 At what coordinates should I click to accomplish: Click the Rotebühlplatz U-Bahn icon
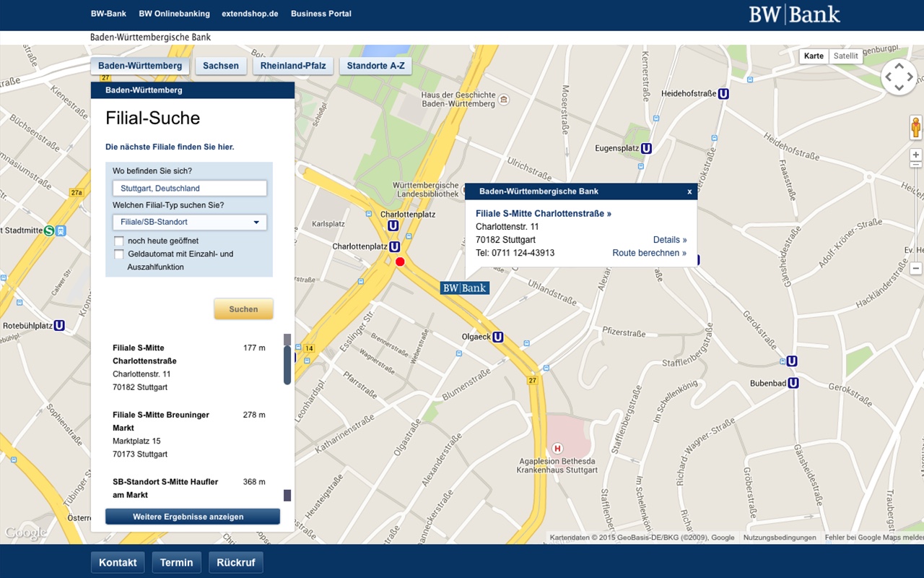point(59,326)
